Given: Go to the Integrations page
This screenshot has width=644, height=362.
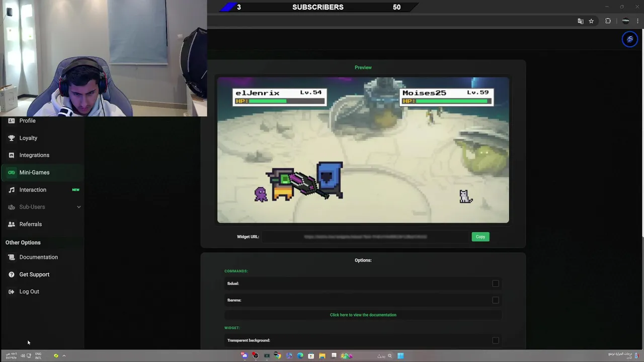Looking at the screenshot, I should 34,155.
